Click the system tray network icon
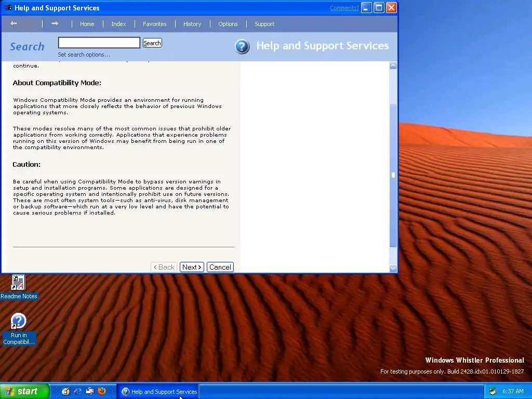The width and height of the screenshot is (532, 399). (494, 392)
